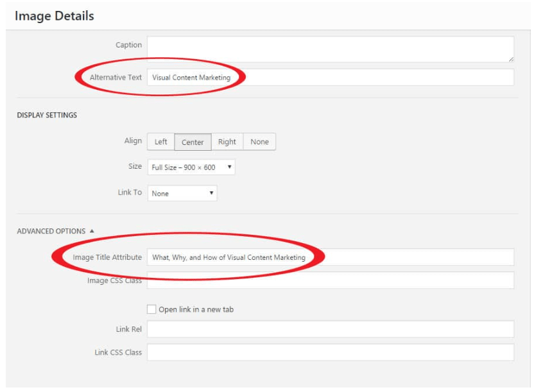Focus the Link CSS Class field
Viewport: 536px width, 392px height.
tap(330, 352)
